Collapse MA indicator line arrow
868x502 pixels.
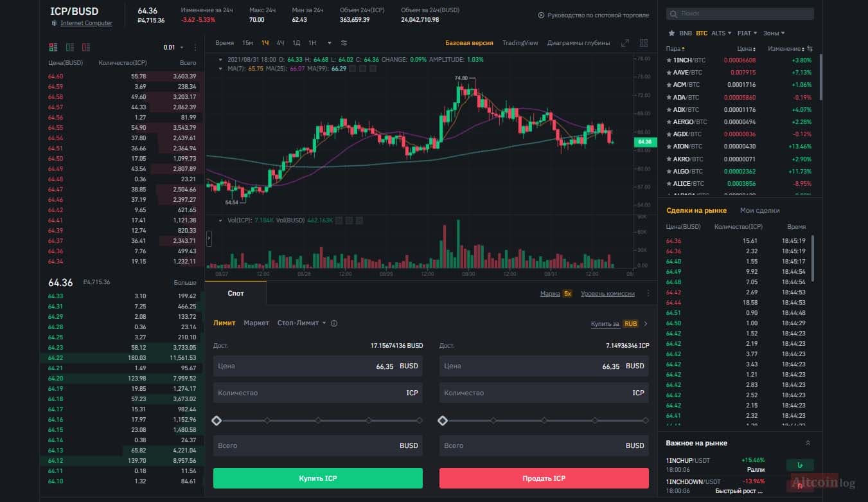(x=222, y=69)
